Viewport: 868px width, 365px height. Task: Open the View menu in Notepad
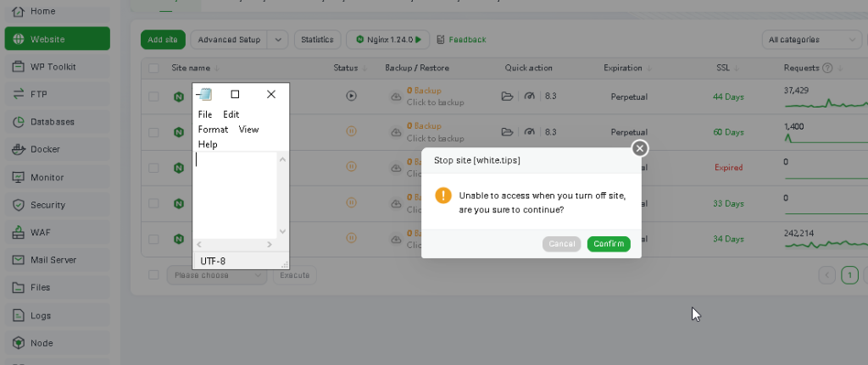click(248, 130)
